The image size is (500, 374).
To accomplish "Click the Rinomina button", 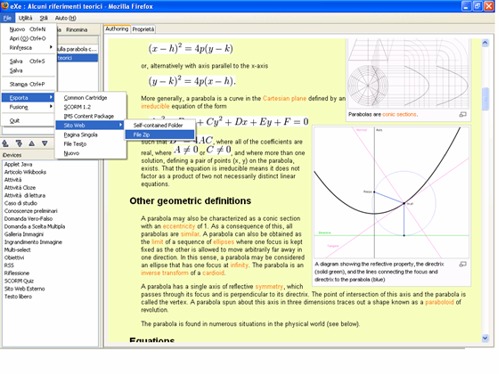I will coord(77,30).
